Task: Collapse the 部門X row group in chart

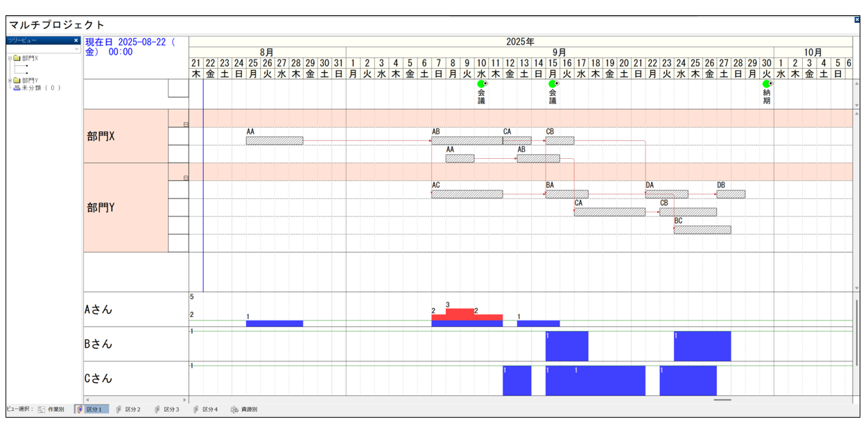Action: [185, 124]
